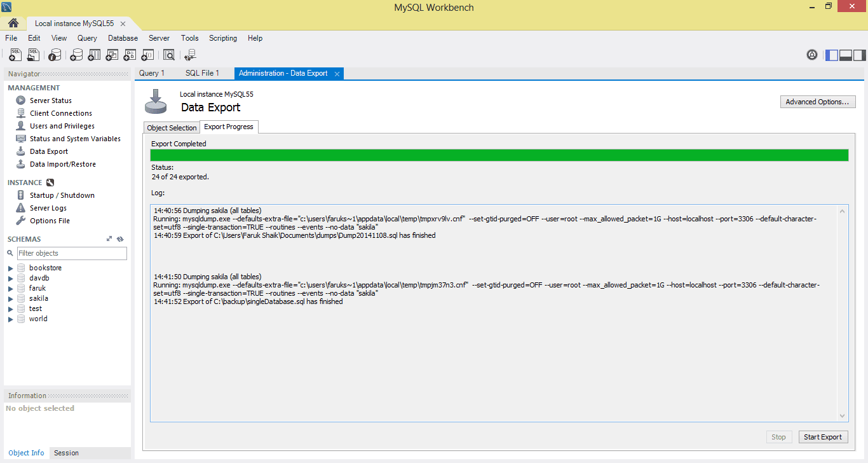The height and width of the screenshot is (463, 868).
Task: Open a new SQL query tab icon
Action: tap(16, 55)
